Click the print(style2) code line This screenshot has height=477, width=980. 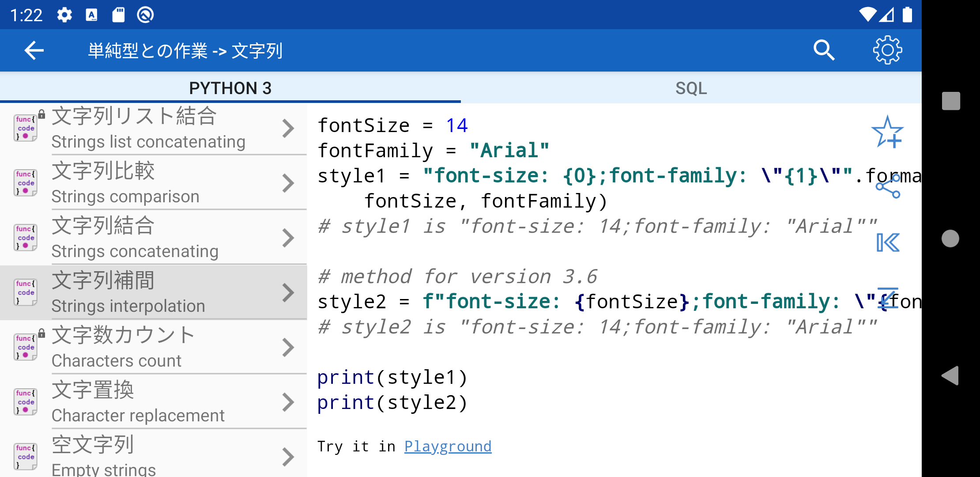pyautogui.click(x=392, y=403)
